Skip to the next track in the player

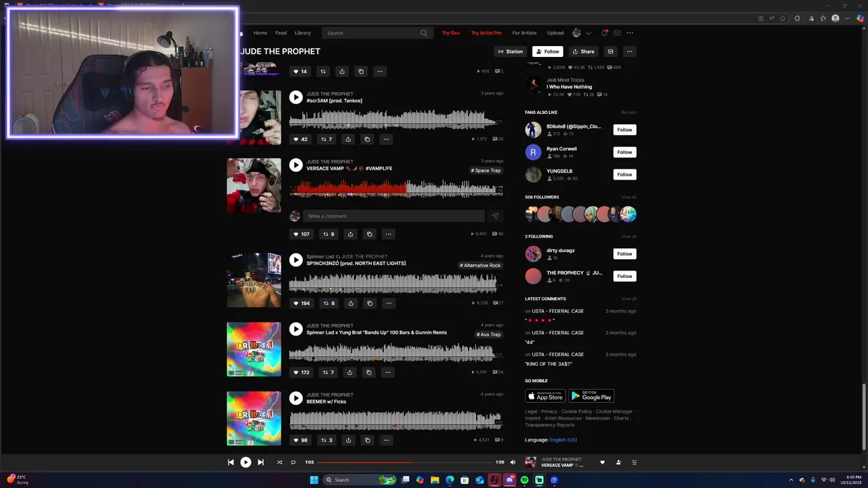pyautogui.click(x=260, y=462)
